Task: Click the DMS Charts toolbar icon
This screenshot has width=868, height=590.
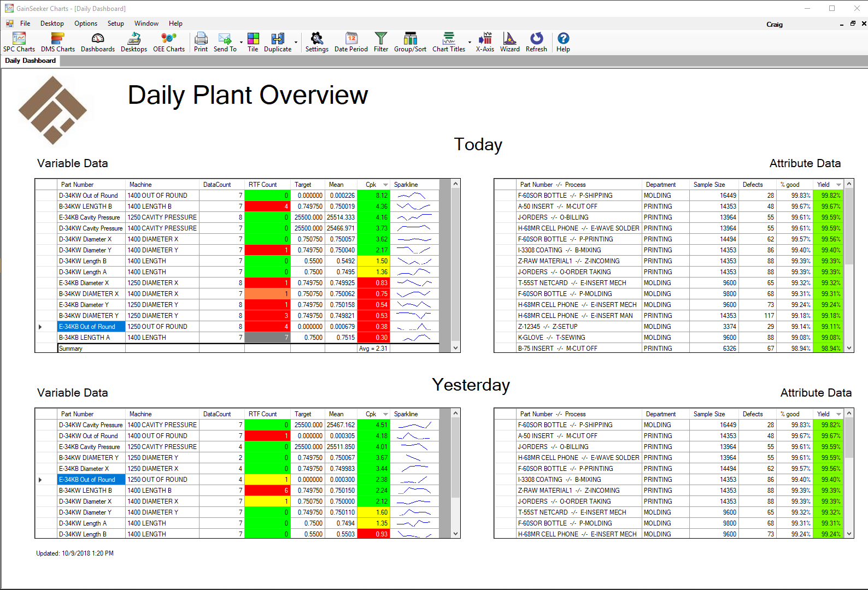Action: point(58,42)
